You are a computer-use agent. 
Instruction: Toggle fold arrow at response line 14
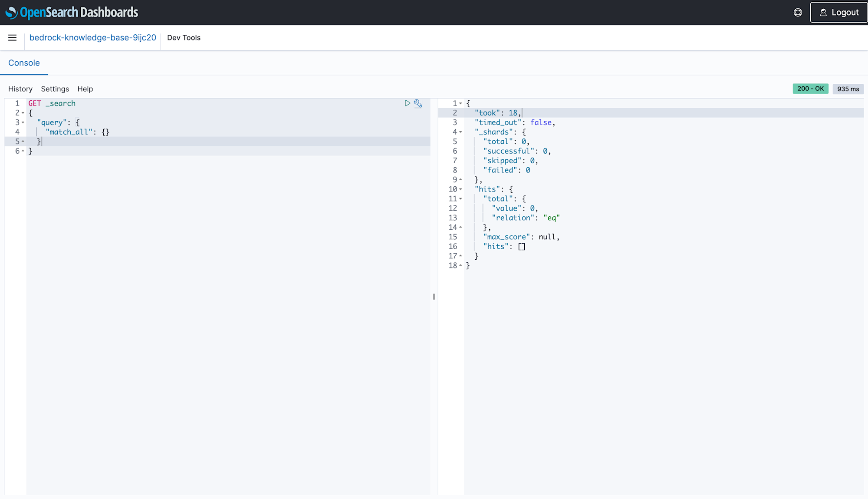[460, 228]
